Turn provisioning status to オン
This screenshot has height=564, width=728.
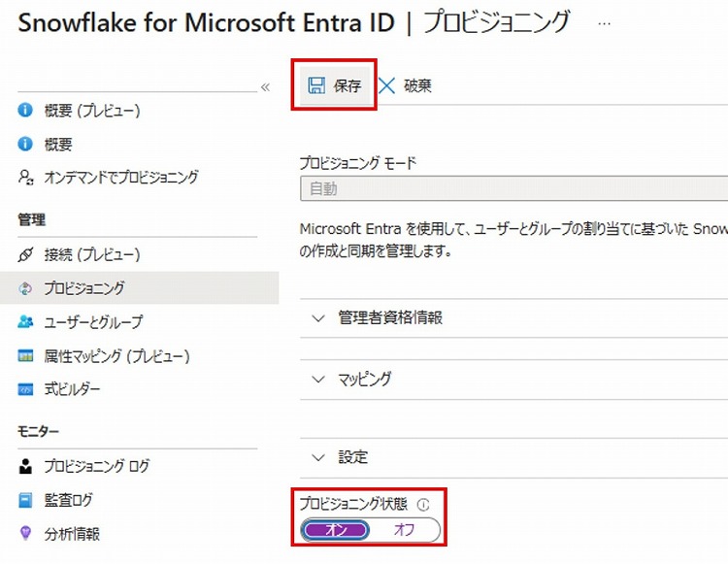click(x=336, y=530)
